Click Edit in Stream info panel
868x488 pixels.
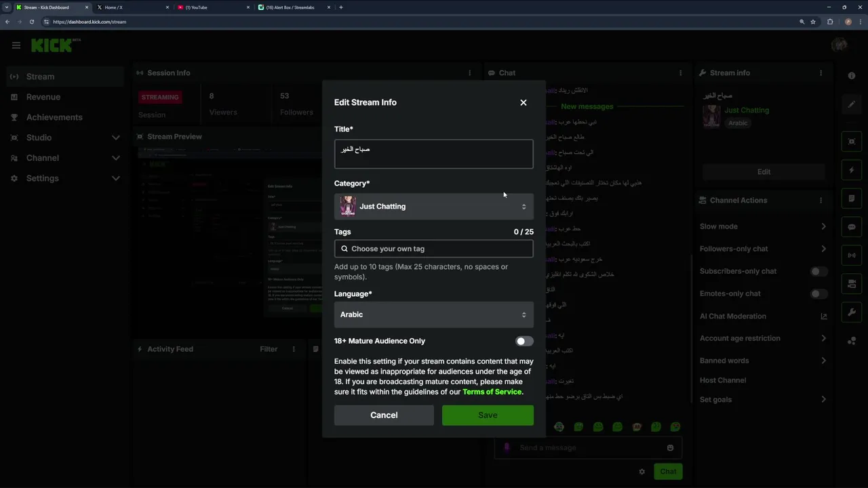pyautogui.click(x=764, y=171)
